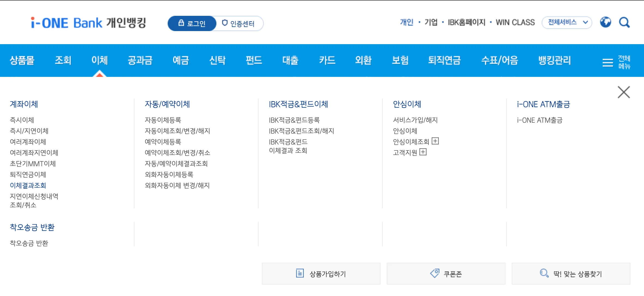Click the i-ONE Bank logo

(x=88, y=23)
